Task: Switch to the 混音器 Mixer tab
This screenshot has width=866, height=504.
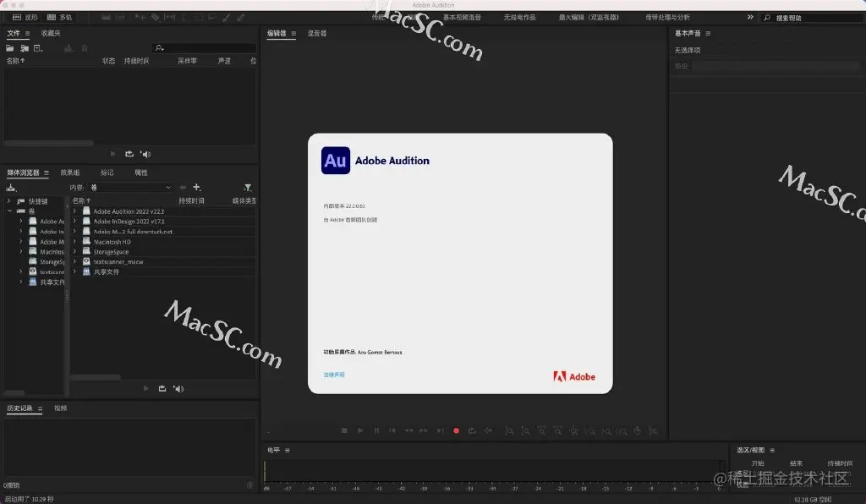Action: coord(317,34)
